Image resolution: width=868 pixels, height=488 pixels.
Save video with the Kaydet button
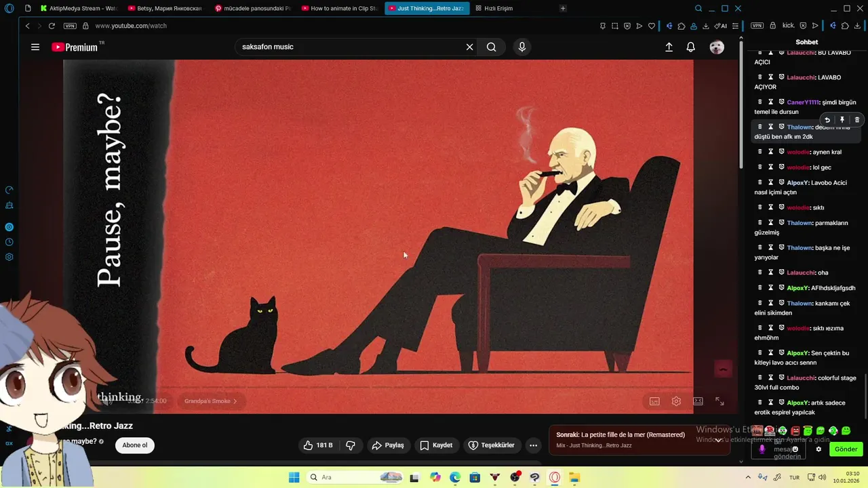click(436, 445)
